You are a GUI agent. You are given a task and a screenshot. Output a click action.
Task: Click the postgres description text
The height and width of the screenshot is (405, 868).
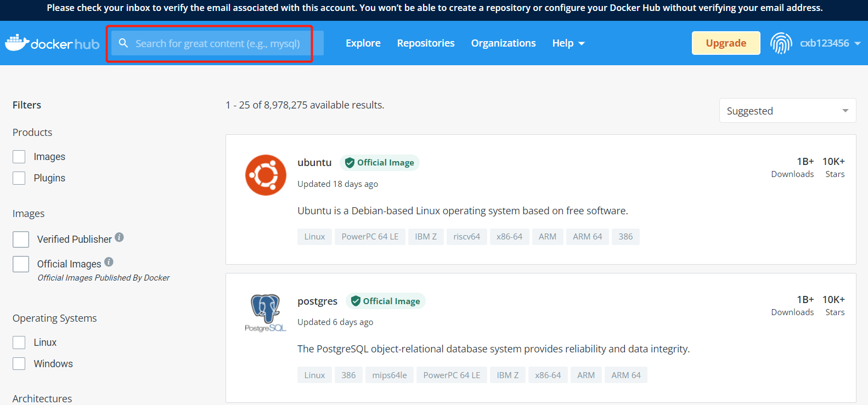click(494, 349)
